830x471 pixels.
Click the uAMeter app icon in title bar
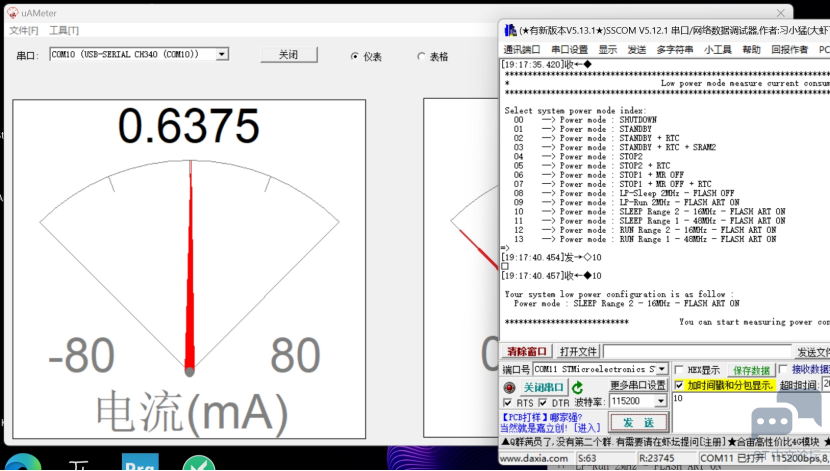pyautogui.click(x=13, y=13)
